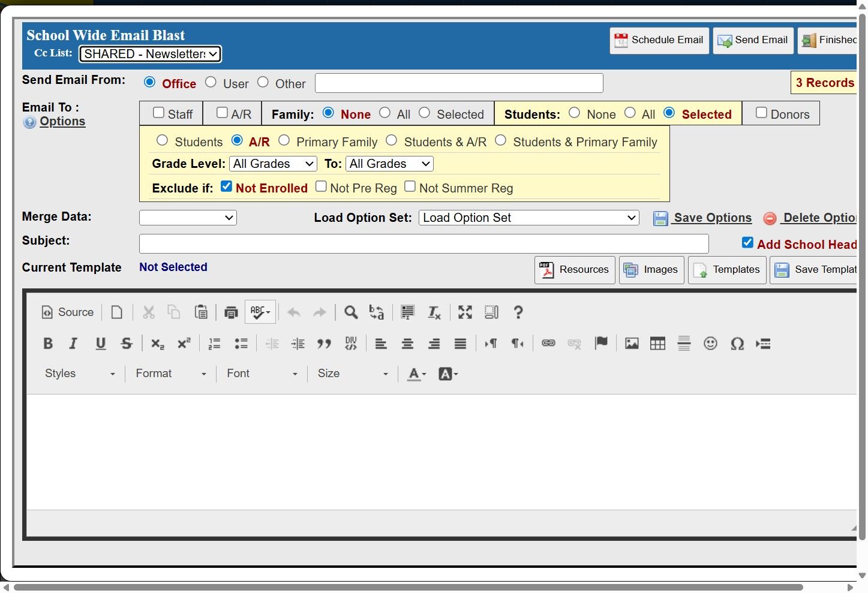Open the Cc List dropdown

click(x=150, y=54)
